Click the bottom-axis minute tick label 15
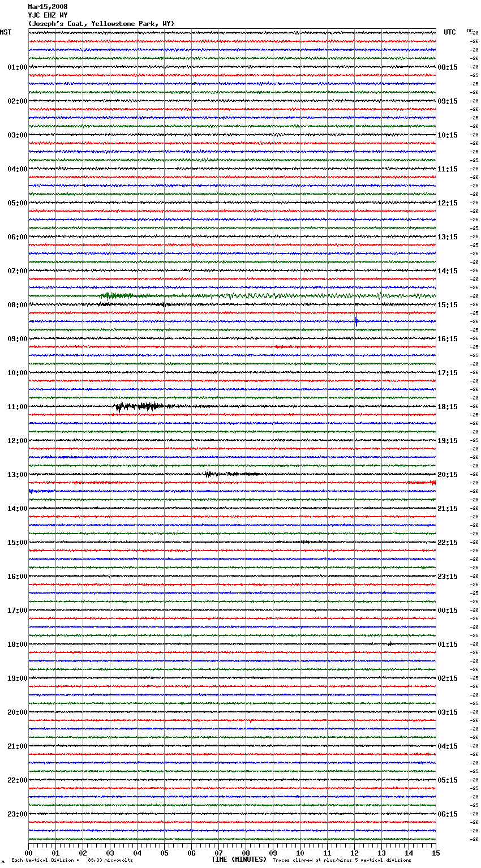481x868 pixels. (x=436, y=853)
